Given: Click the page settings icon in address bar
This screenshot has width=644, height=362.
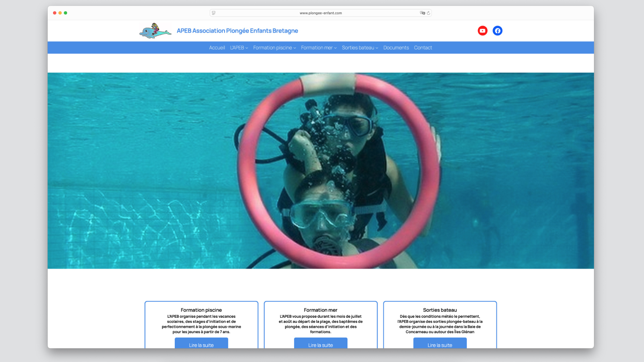Looking at the screenshot, I should [214, 13].
